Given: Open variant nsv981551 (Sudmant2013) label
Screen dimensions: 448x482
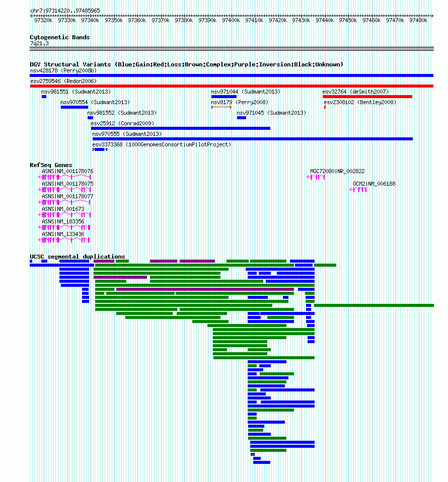Looking at the screenshot, I should [x=76, y=92].
